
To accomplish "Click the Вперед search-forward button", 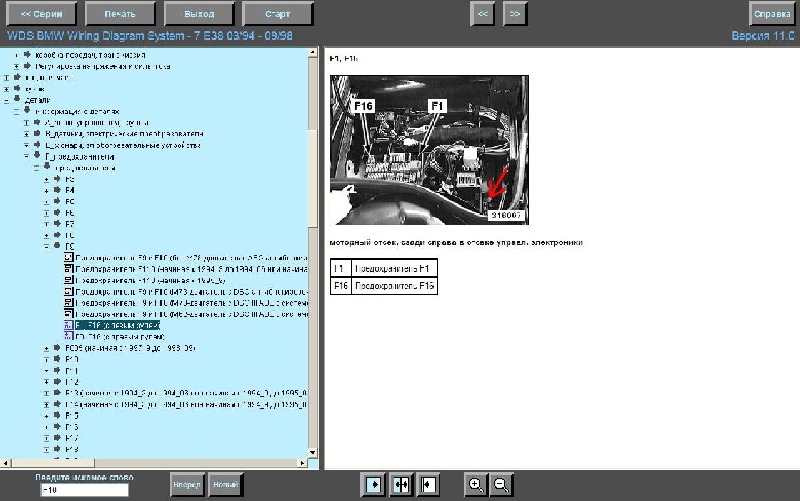I will [x=187, y=485].
